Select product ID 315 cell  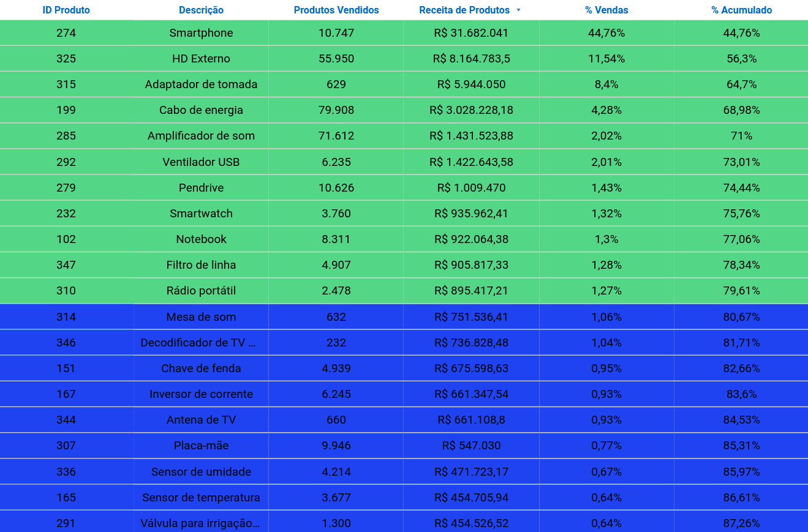coord(66,84)
